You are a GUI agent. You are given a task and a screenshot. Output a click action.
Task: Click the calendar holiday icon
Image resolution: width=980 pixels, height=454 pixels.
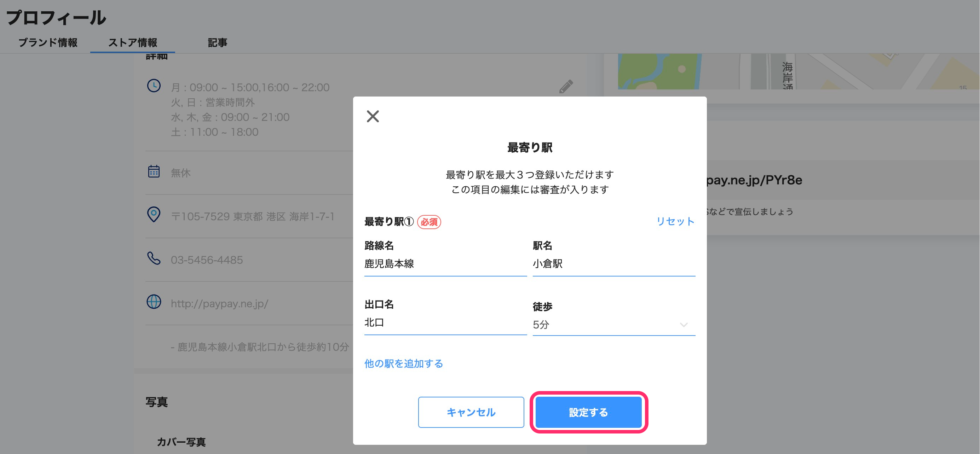[154, 171]
